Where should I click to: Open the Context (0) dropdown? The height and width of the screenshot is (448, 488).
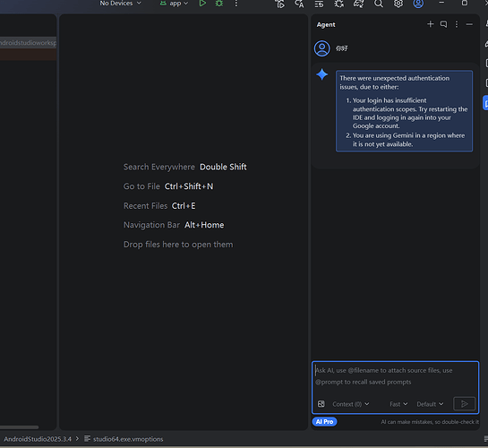[351, 404]
